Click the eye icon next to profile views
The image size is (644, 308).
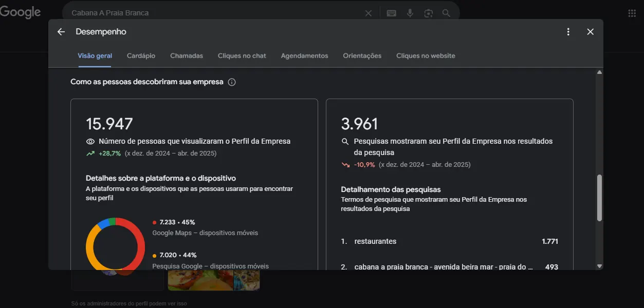[x=90, y=142]
